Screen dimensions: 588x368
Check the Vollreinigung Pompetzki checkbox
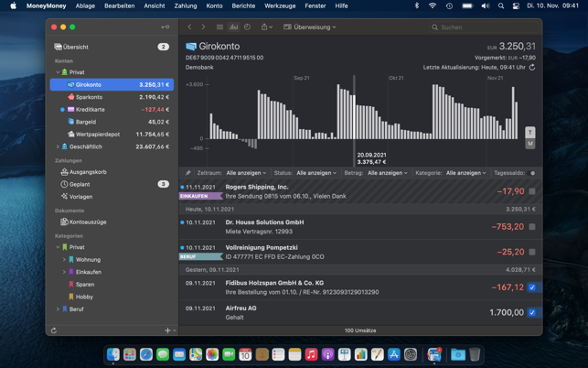coord(531,252)
